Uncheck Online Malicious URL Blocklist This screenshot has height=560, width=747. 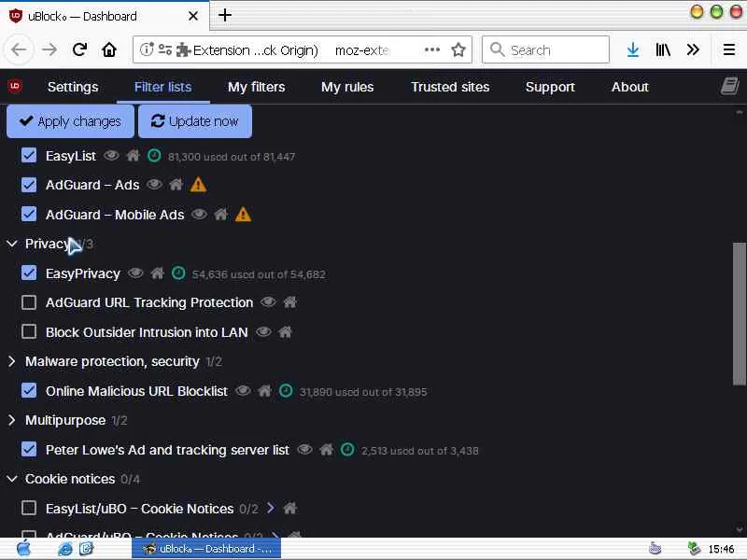(x=29, y=390)
